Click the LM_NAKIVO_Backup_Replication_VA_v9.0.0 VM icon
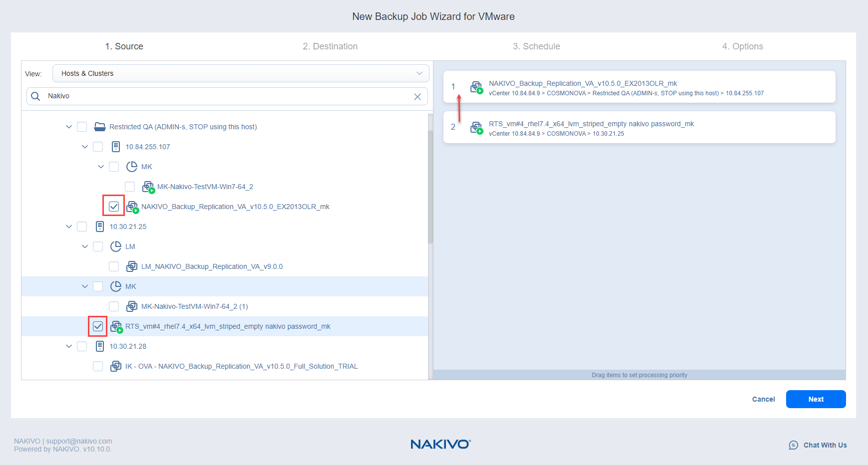Image resolution: width=868 pixels, height=465 pixels. click(x=132, y=266)
